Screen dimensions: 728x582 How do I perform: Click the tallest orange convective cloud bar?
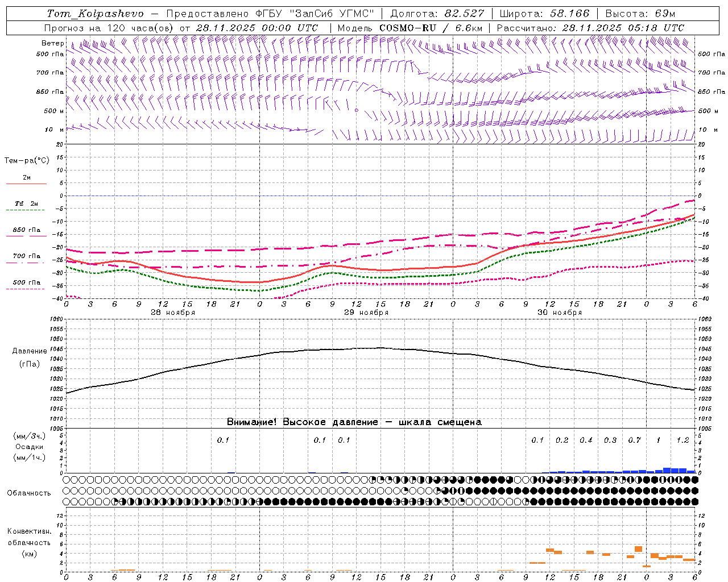click(x=638, y=549)
